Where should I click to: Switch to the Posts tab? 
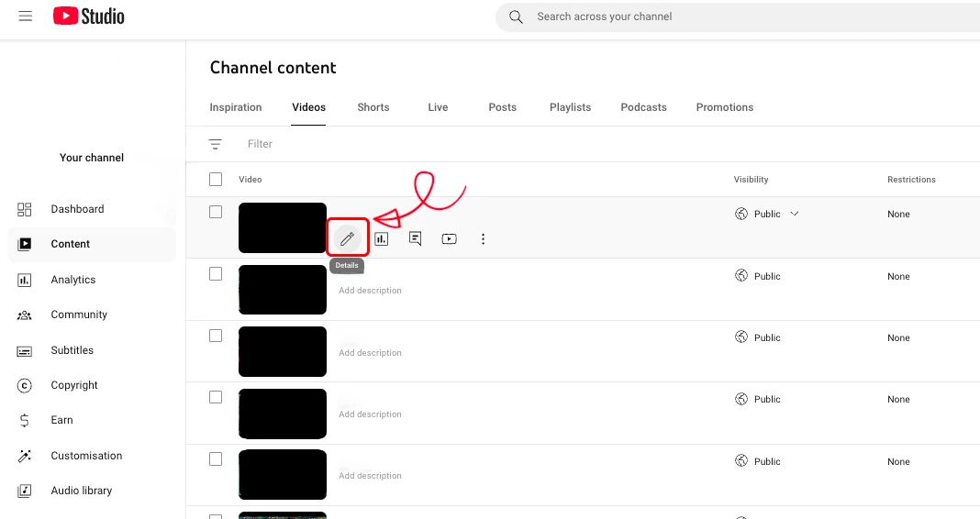tap(503, 107)
